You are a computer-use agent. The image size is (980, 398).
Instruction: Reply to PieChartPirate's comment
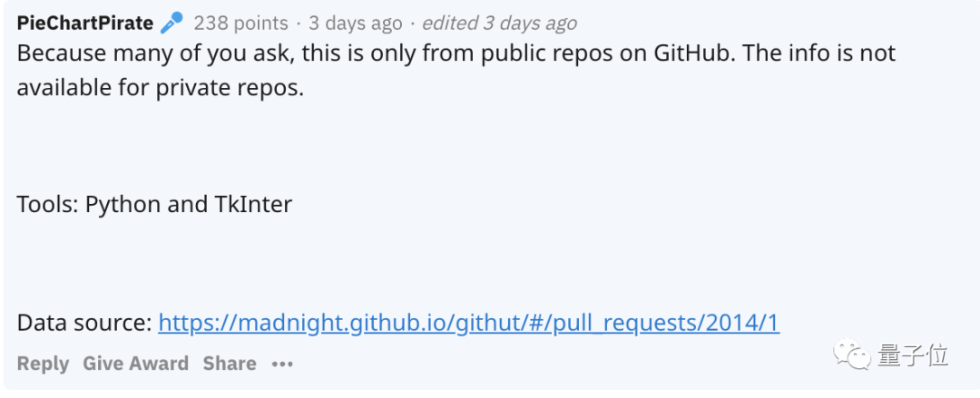point(43,364)
